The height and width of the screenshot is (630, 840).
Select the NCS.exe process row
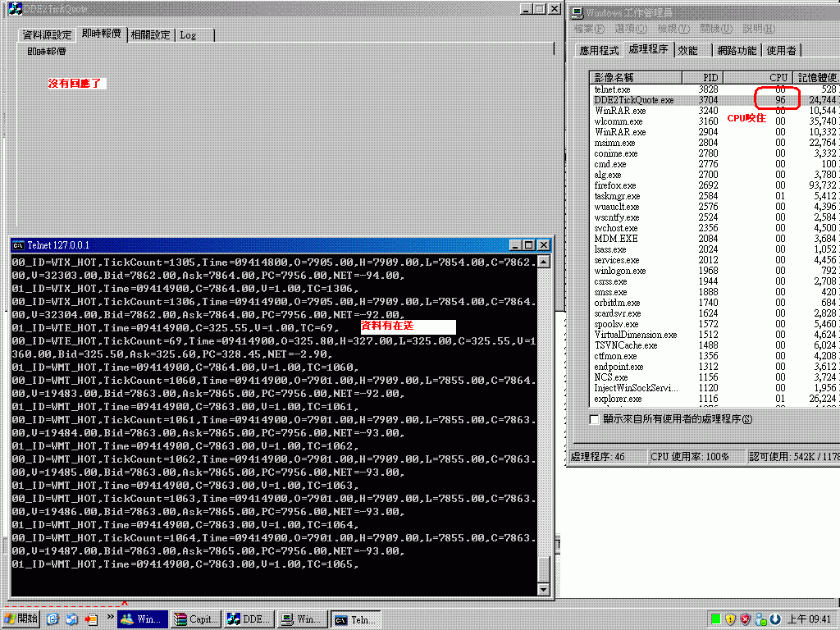click(715, 377)
